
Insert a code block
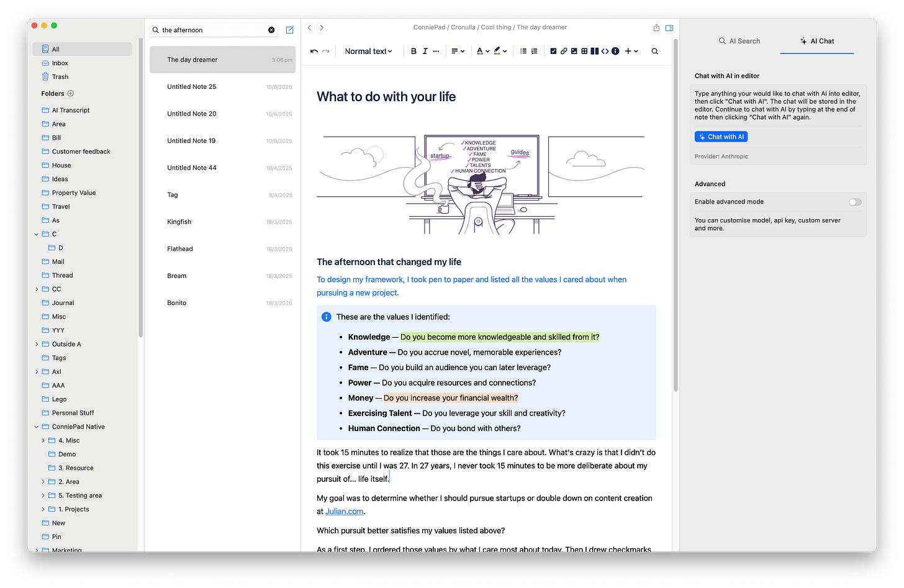point(604,51)
